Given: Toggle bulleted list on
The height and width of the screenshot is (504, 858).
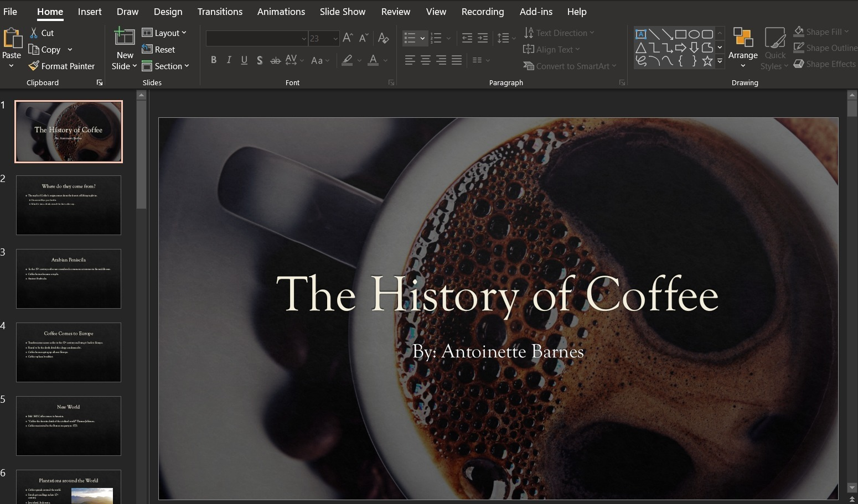Looking at the screenshot, I should [x=410, y=38].
